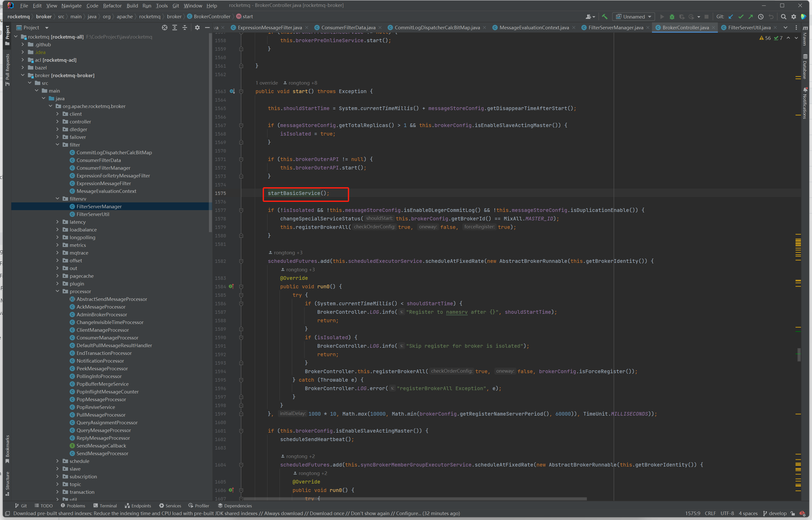
Task: Close the ConsumerFilterData.java tab
Action: [380, 28]
